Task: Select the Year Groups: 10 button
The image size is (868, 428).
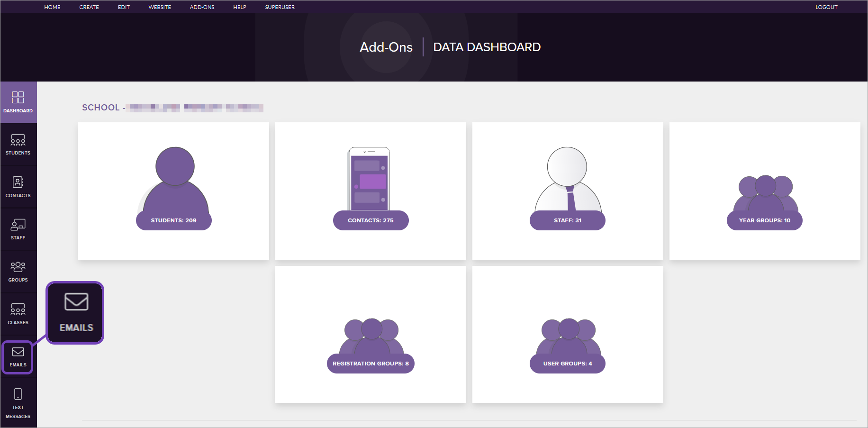Action: (764, 220)
